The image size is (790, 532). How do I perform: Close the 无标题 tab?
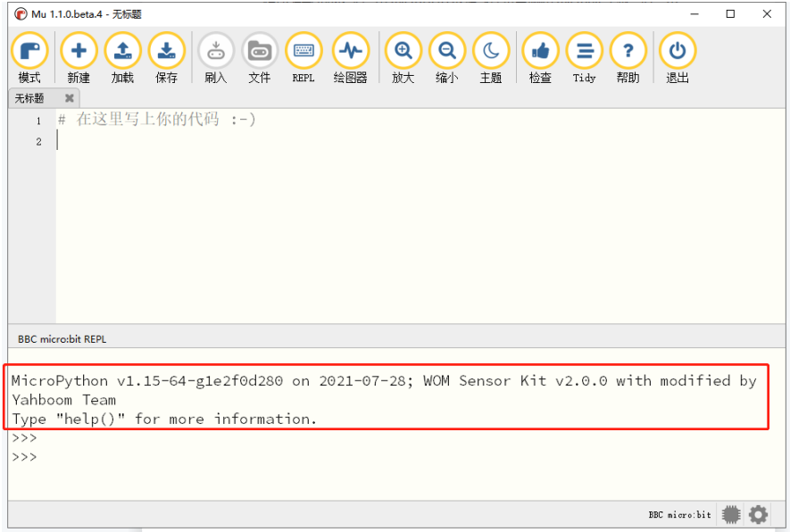click(70, 98)
